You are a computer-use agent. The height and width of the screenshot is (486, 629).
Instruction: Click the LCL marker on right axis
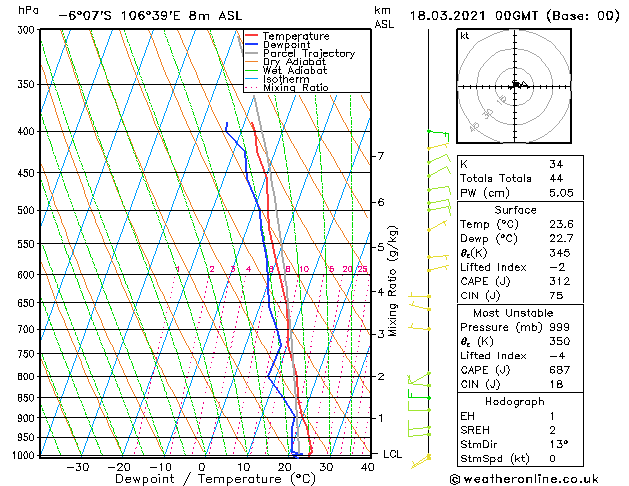pos(392,454)
